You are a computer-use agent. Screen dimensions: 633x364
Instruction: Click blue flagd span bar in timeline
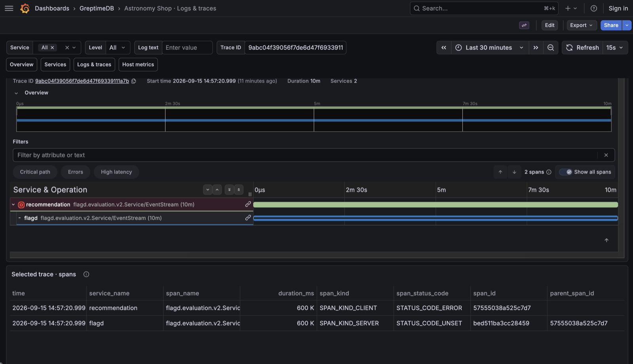[x=435, y=218]
